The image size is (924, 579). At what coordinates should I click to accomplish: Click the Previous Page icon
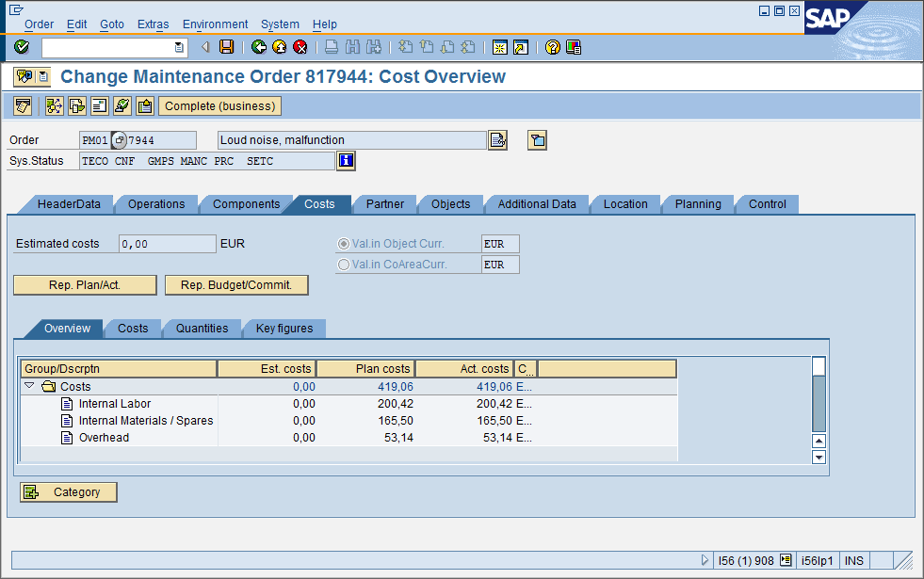(x=427, y=47)
